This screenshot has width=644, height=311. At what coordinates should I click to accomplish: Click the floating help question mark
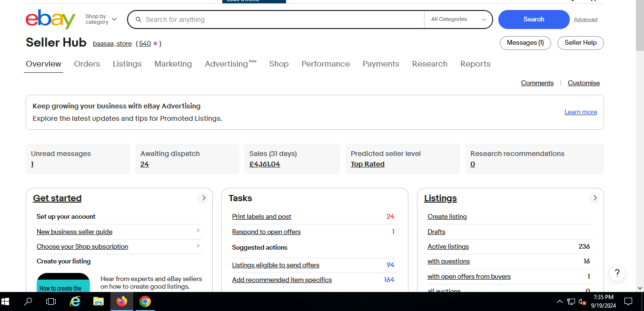click(617, 273)
